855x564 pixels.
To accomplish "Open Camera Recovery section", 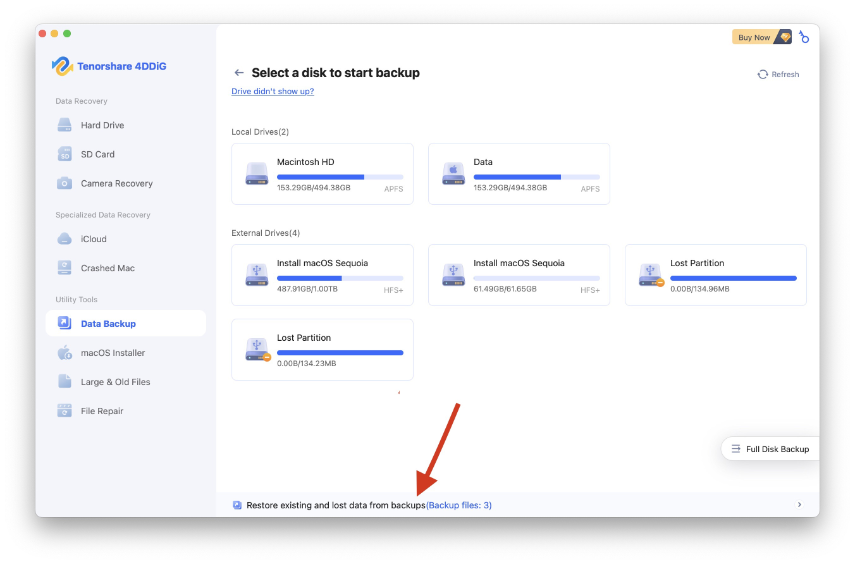I will pyautogui.click(x=126, y=183).
